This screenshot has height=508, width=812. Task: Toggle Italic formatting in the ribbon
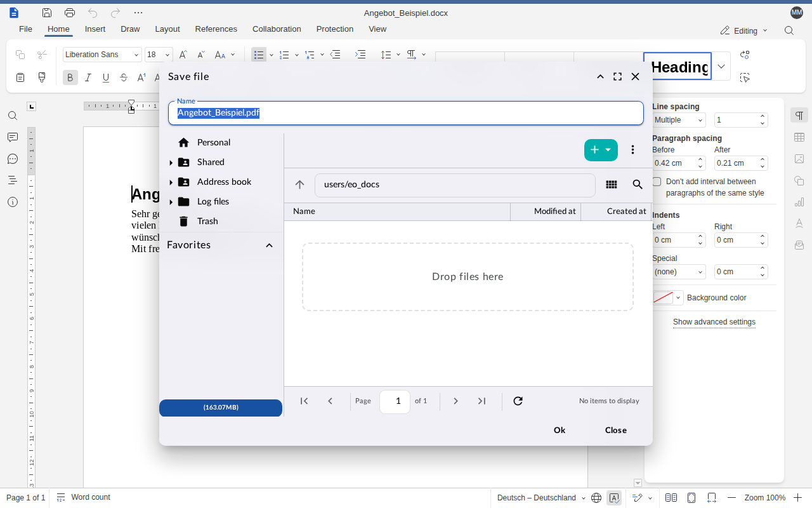click(x=88, y=77)
